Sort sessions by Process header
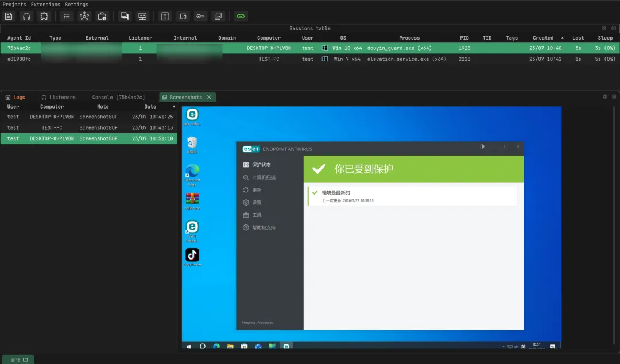The width and height of the screenshot is (620, 364). click(x=409, y=38)
